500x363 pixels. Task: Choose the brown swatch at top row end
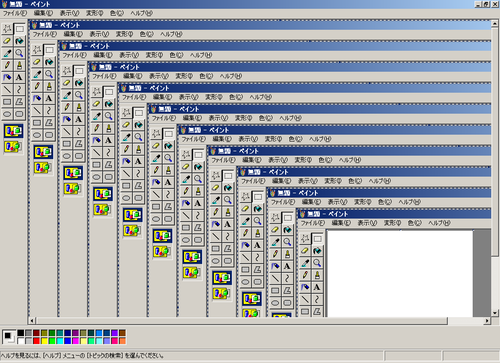pyautogui.click(x=122, y=333)
